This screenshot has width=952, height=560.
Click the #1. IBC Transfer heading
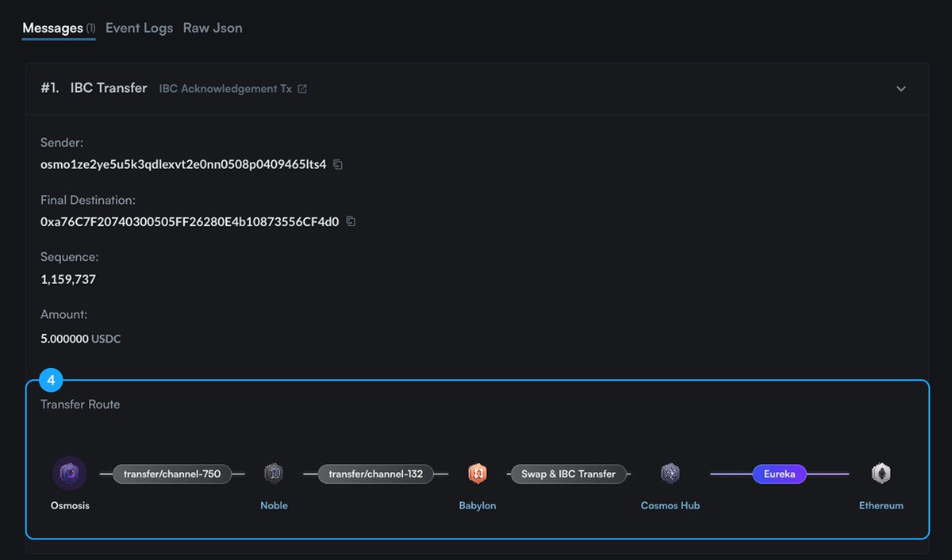click(x=94, y=88)
